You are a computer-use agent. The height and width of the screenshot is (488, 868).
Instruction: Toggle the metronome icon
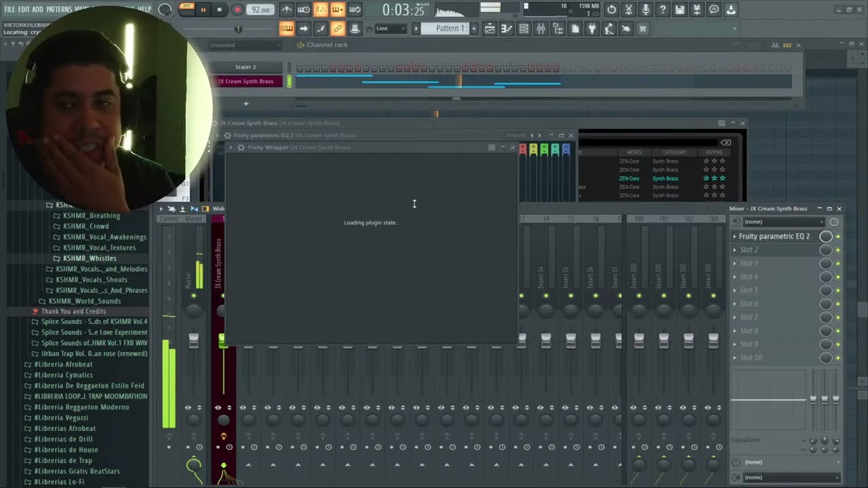point(287,9)
